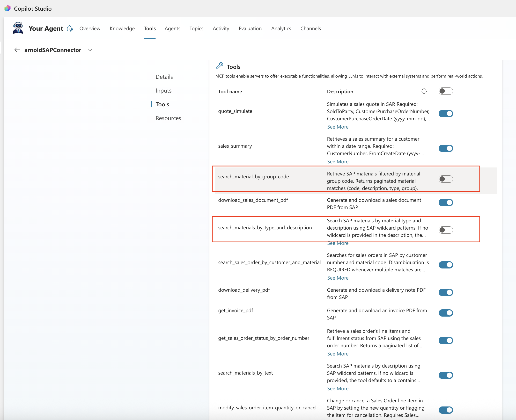Select the Tools tab in top navigation

click(150, 29)
